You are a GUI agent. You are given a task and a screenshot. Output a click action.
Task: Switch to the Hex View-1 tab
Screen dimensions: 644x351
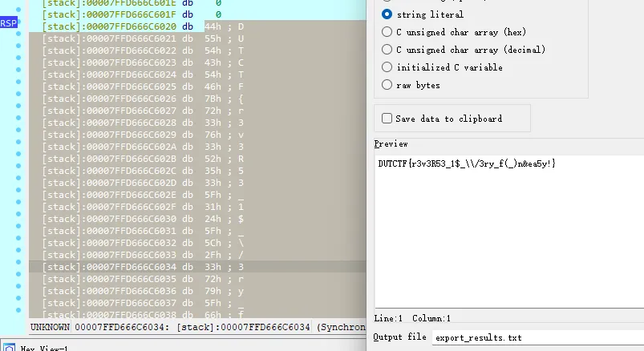coord(44,347)
